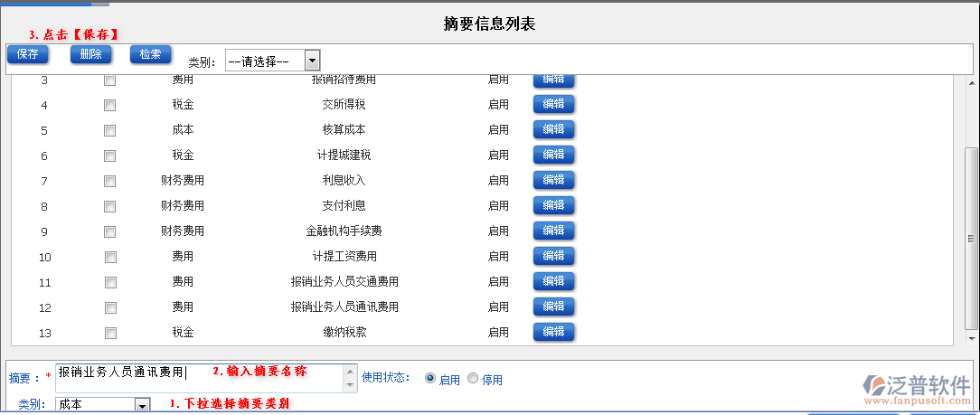Choose the 启用 radio button
The image size is (980, 415).
click(x=429, y=379)
